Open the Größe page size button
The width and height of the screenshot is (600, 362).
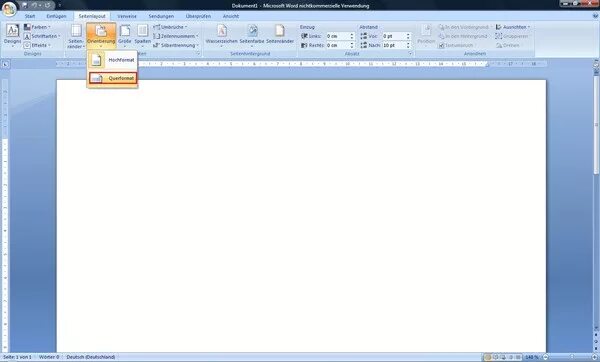click(125, 36)
